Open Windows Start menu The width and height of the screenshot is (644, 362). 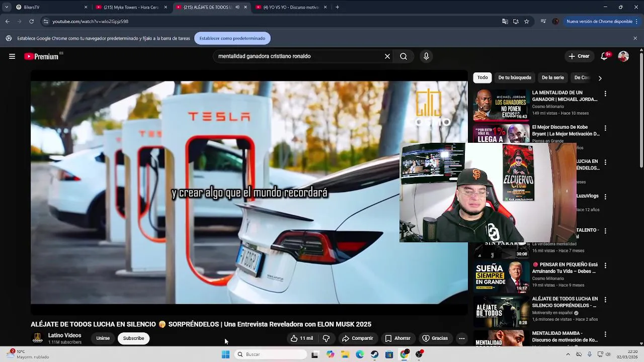[225, 354]
